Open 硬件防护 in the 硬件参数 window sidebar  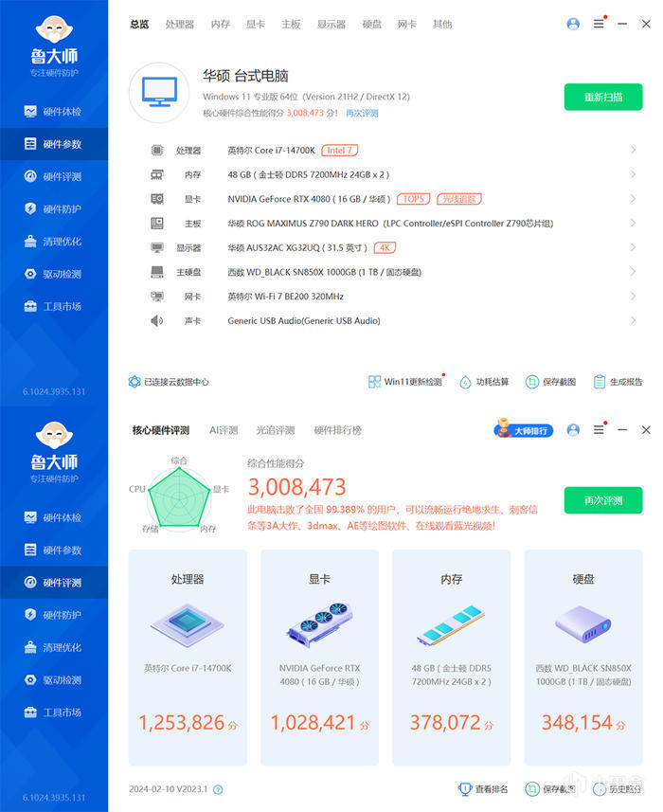[53, 208]
